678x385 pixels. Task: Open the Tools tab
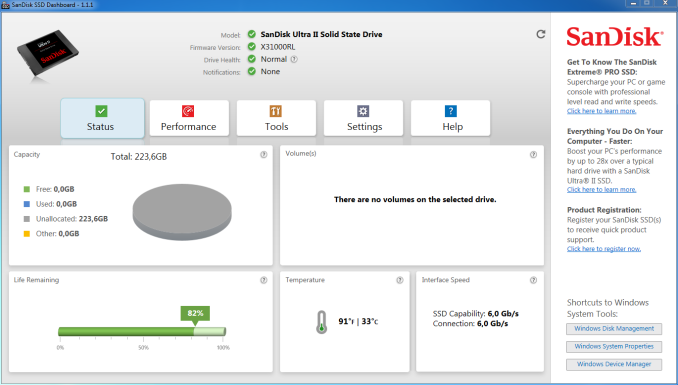click(x=276, y=118)
